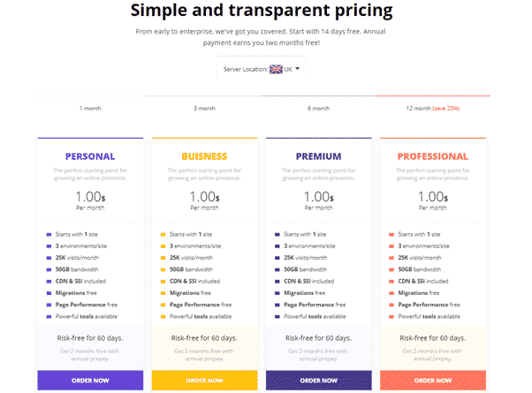Click Premium plan's CDN & SSl bullet icon
Screen dimensions: 532x393
277,281
